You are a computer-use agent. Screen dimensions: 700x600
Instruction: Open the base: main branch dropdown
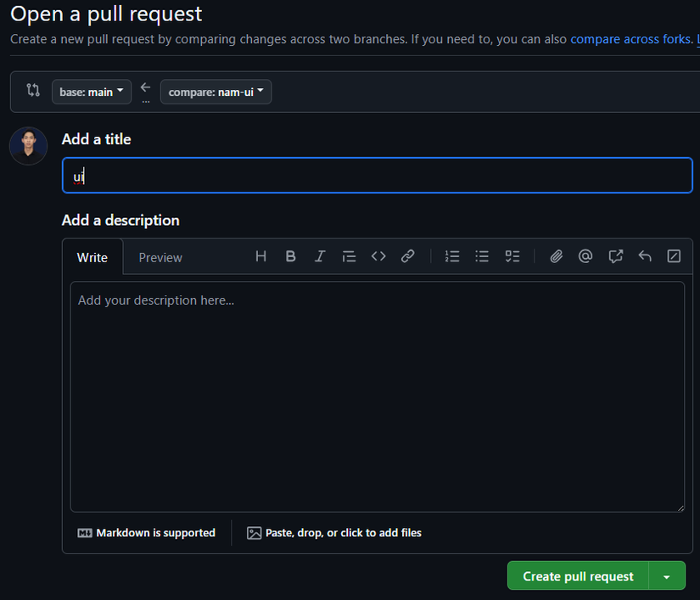(92, 92)
